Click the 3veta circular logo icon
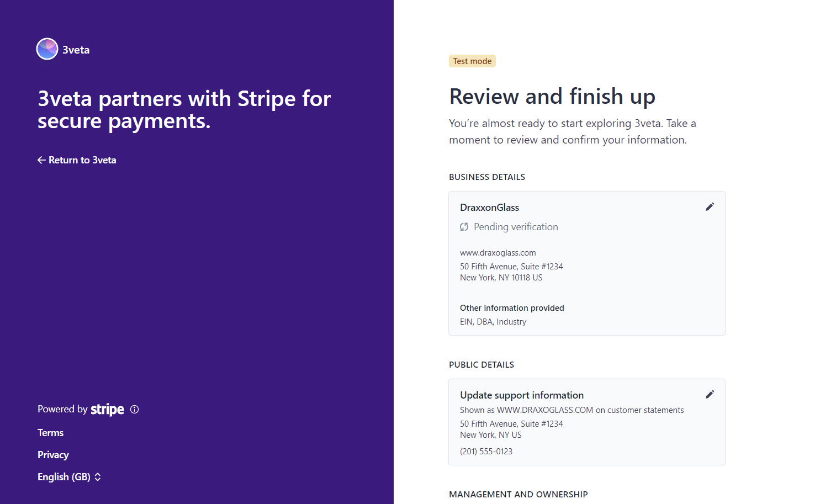836x504 pixels. [x=47, y=49]
